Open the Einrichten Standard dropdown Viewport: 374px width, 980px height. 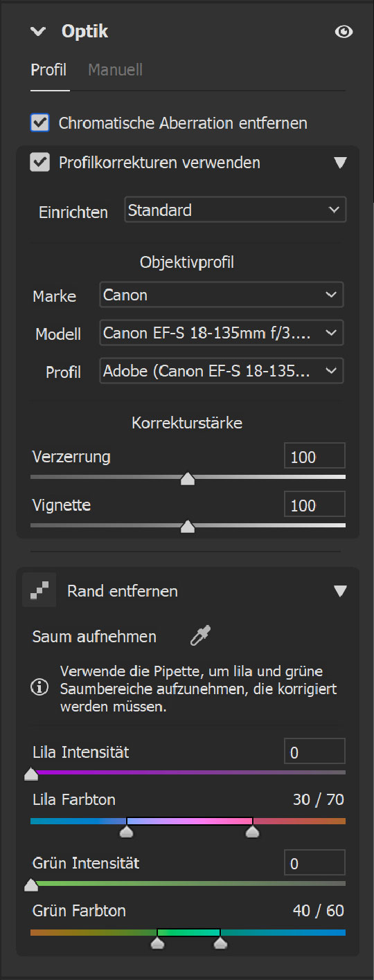(235, 210)
